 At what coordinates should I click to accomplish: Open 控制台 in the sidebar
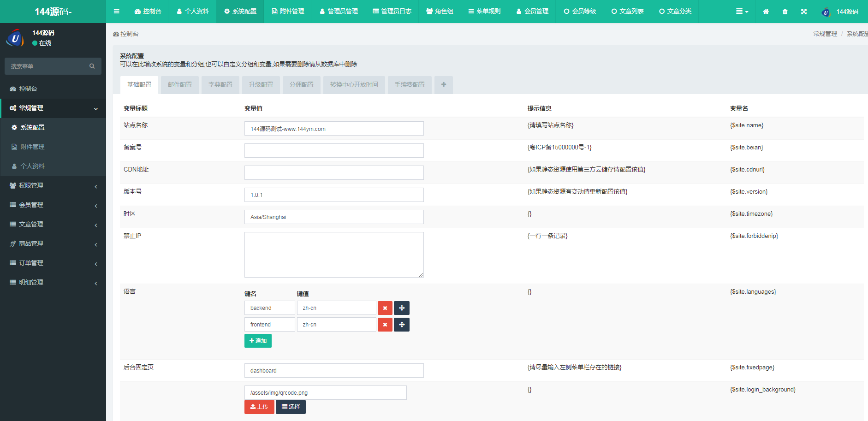pyautogui.click(x=53, y=89)
